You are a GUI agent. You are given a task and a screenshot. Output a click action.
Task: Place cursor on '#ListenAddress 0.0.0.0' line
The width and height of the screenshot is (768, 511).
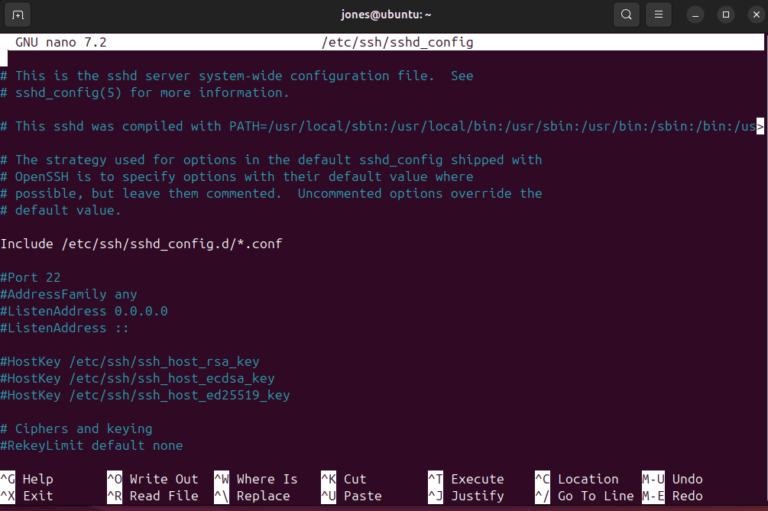point(84,311)
